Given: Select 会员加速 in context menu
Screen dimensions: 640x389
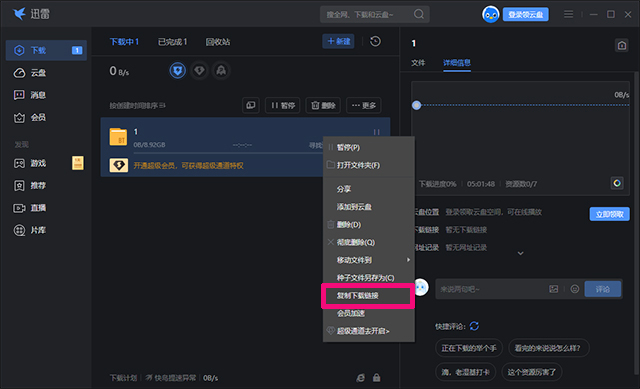Looking at the screenshot, I should point(369,313).
